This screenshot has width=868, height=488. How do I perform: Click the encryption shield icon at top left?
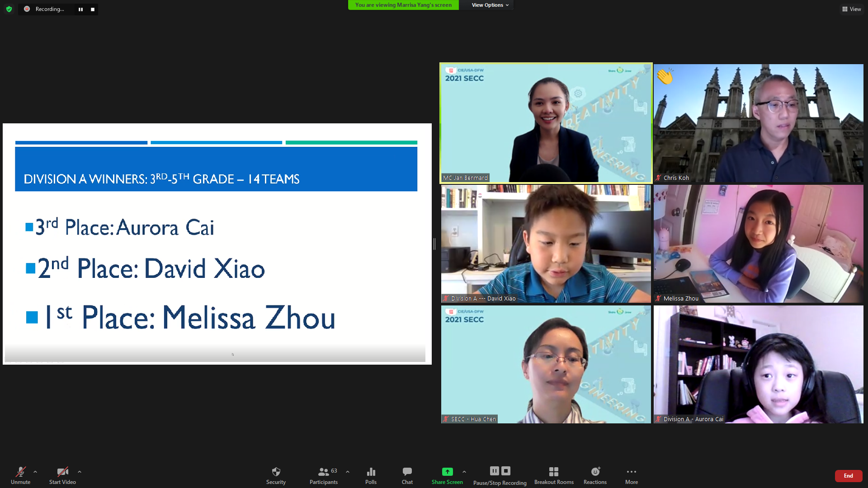tap(9, 9)
